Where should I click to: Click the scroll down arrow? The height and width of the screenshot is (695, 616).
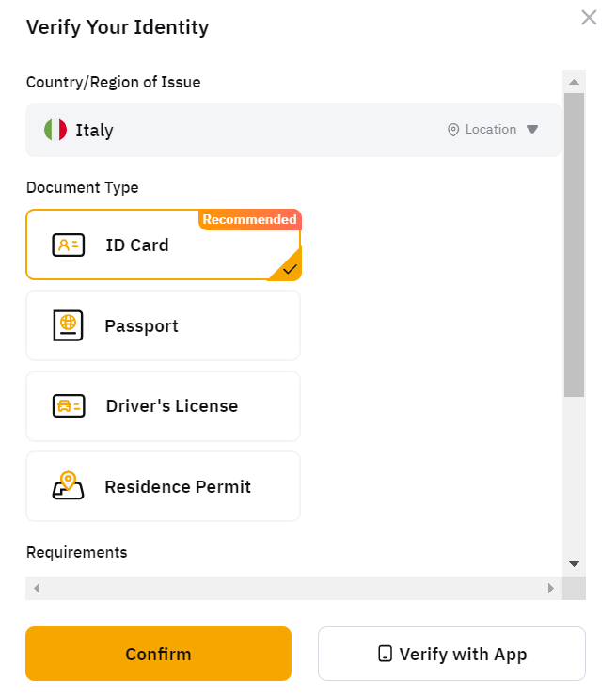575,564
